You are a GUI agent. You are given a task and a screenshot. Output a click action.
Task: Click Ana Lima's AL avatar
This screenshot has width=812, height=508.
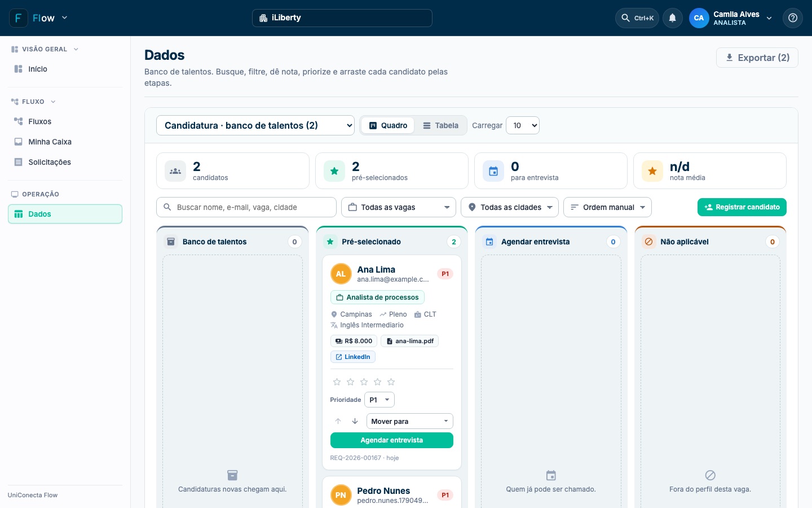click(x=341, y=274)
